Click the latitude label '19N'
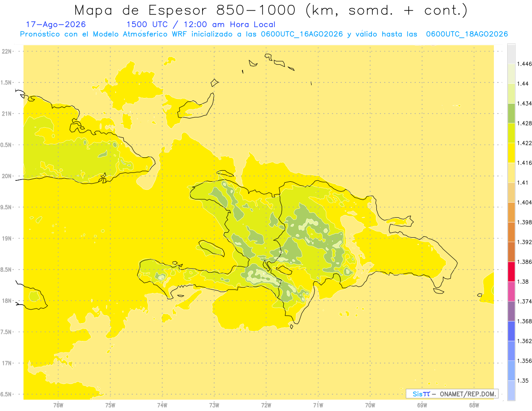Screen dimensions: 532x411 (x=7, y=239)
